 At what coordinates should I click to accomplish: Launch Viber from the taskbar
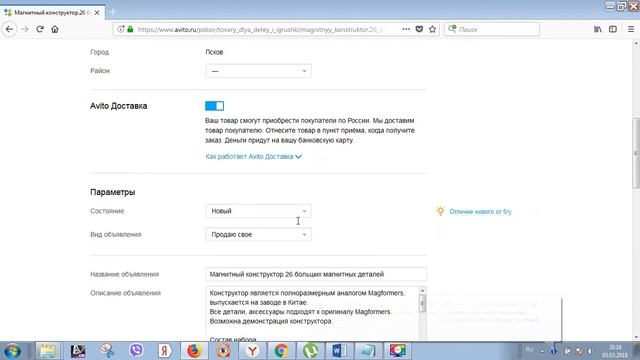tap(136, 351)
